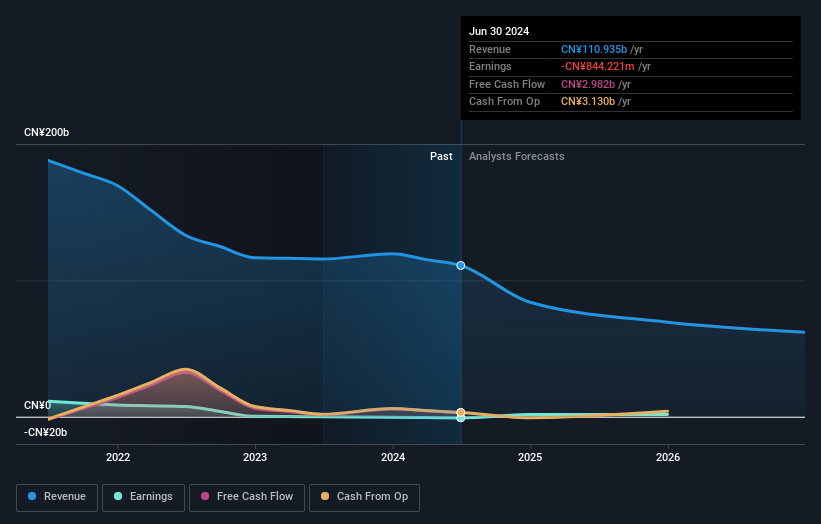Click the -CN¥20b y-axis label
821x524 pixels.
(x=46, y=432)
